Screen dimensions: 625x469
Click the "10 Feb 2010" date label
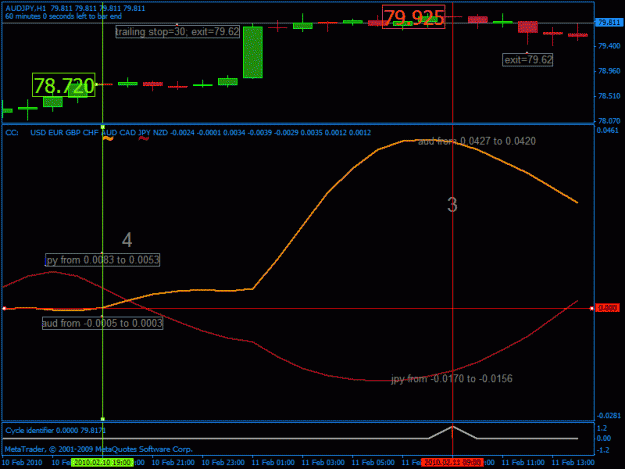[22, 462]
